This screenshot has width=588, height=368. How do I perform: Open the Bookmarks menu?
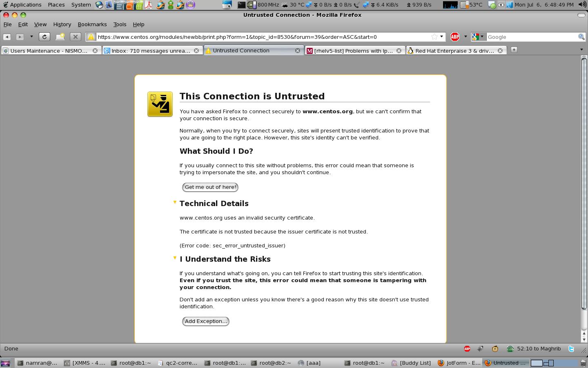[92, 25]
